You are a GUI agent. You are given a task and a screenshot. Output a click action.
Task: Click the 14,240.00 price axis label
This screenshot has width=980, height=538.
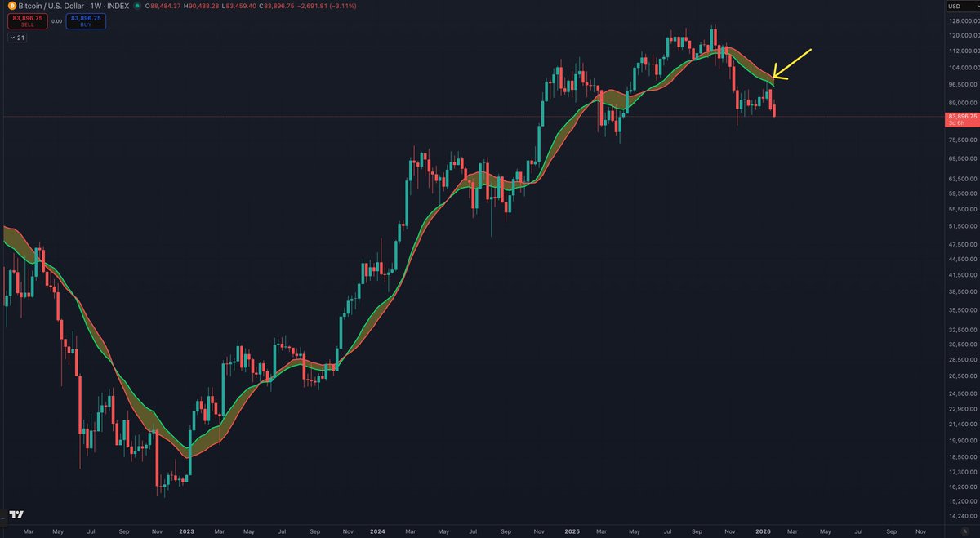[x=961, y=517]
